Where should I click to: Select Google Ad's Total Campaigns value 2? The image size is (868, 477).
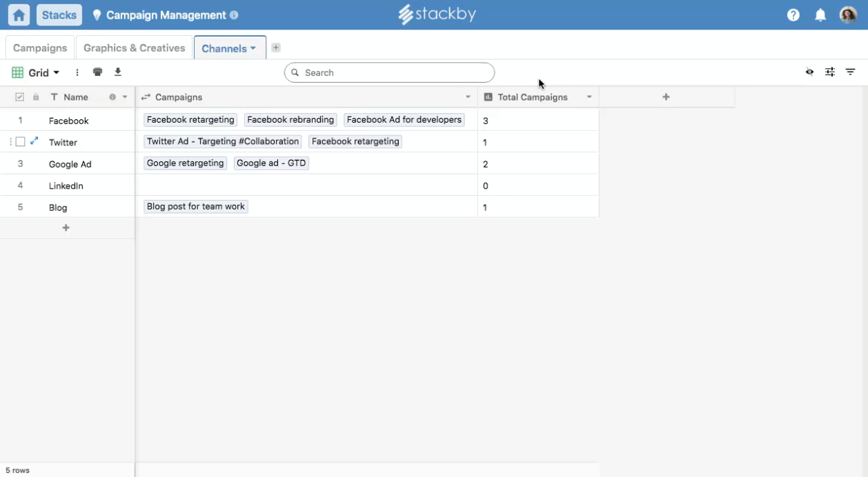click(x=538, y=164)
